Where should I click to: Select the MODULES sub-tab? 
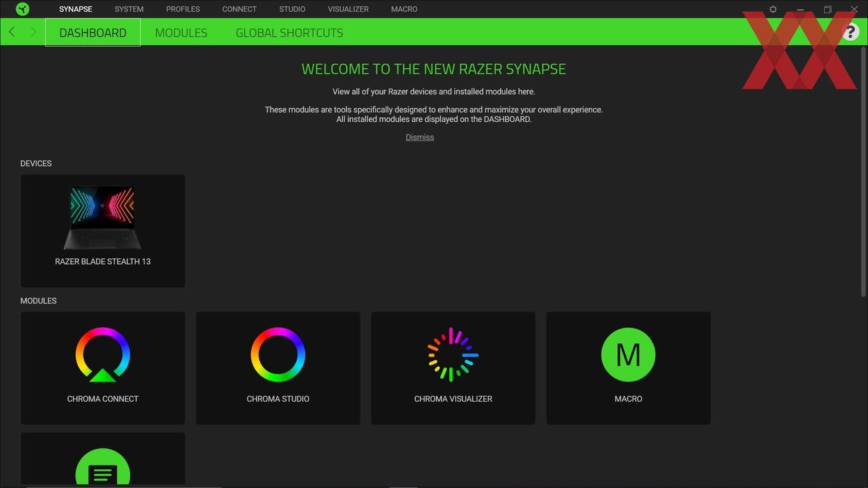(181, 33)
